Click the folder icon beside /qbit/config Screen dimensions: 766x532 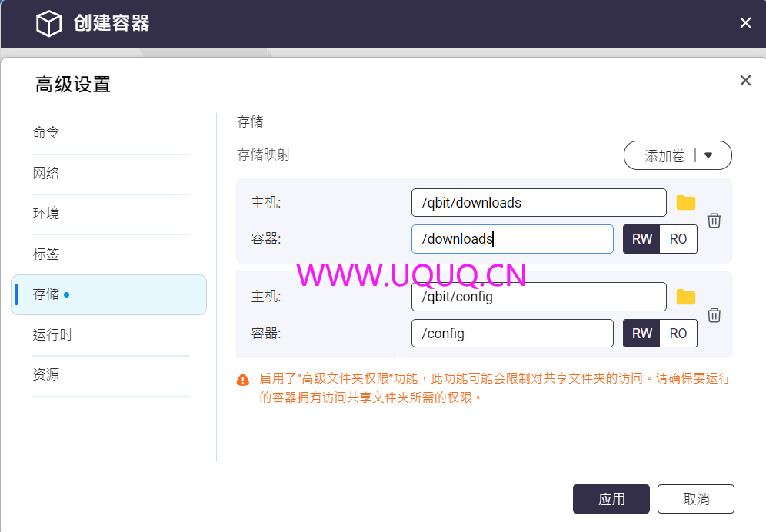point(685,298)
